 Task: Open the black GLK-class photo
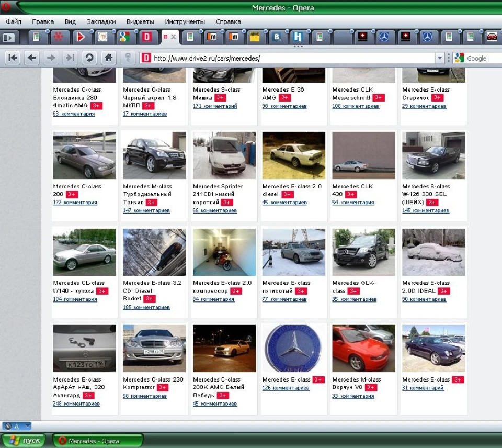(364, 252)
